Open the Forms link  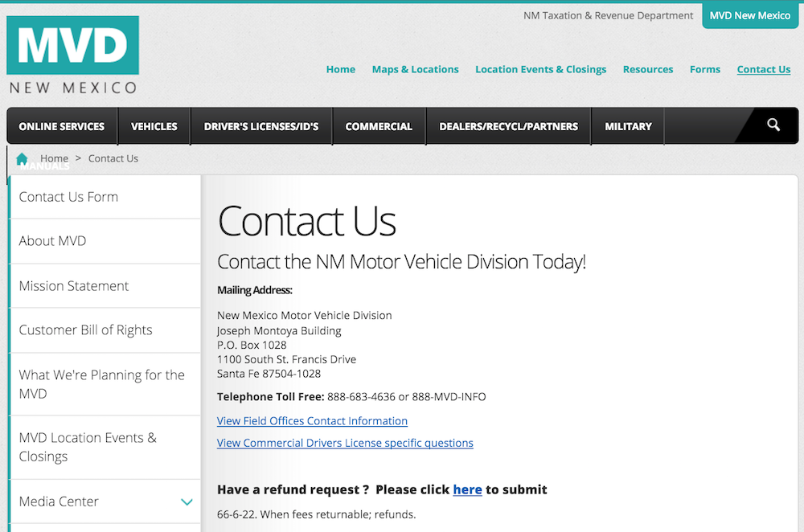[704, 69]
